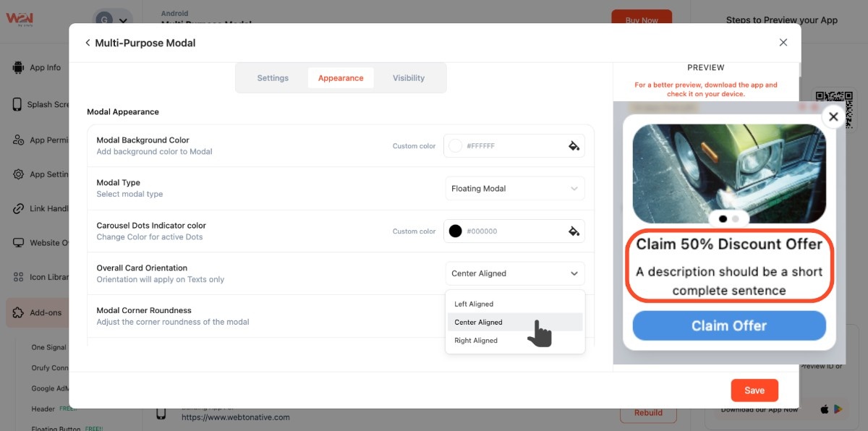Click the Claim Offer preview button

(728, 325)
